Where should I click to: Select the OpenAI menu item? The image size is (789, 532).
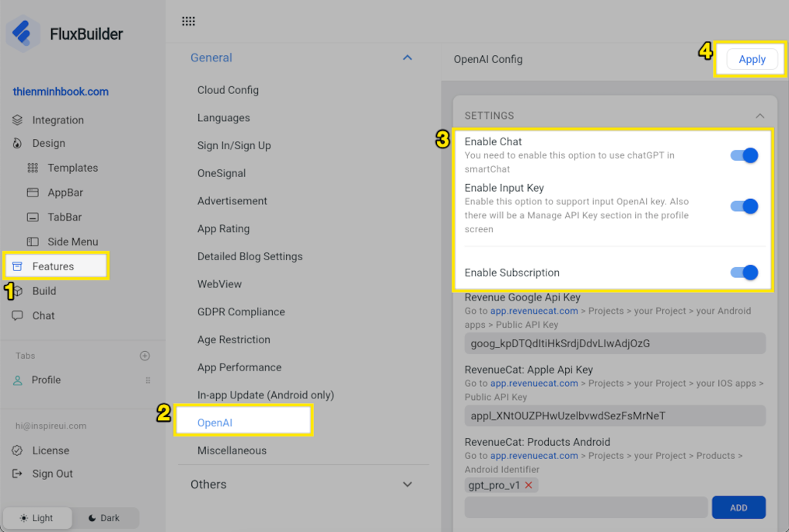tap(215, 423)
